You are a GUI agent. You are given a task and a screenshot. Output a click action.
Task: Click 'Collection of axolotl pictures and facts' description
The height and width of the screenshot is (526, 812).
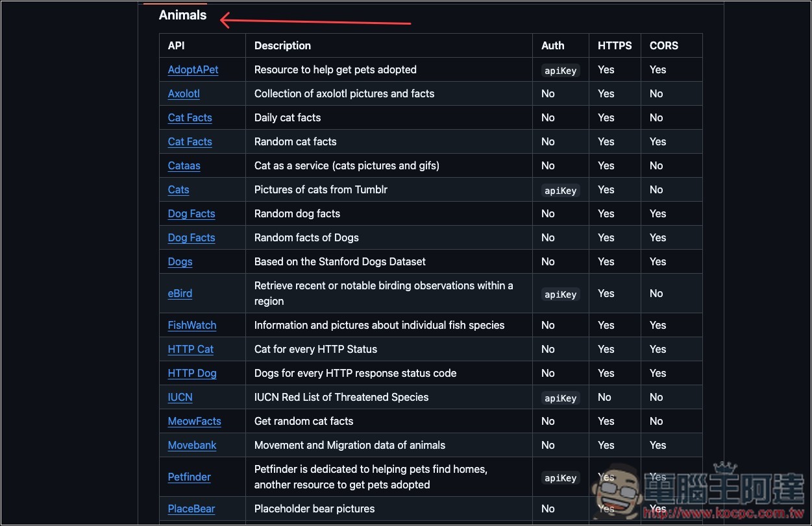(345, 94)
